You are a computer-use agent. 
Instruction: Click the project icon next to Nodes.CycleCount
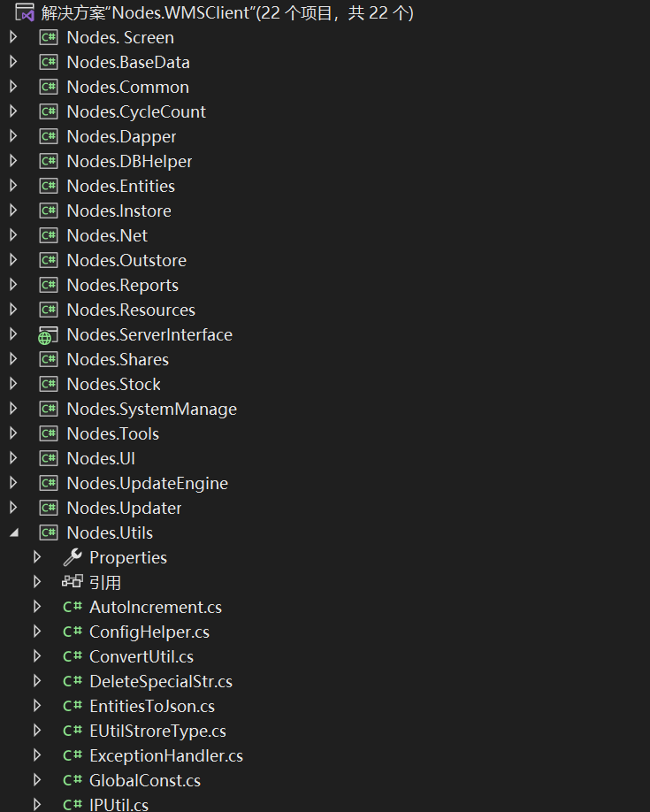(x=49, y=111)
